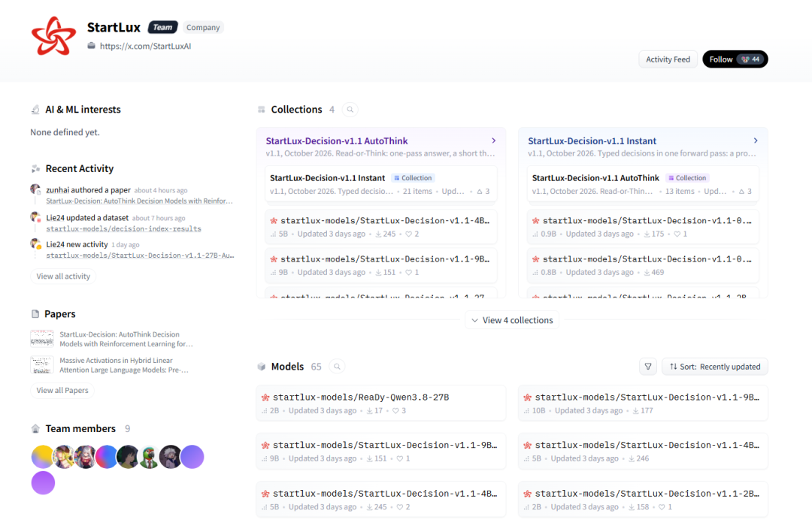Click Lie24's avatar beside 'new activity'
Image resolution: width=812 pixels, height=526 pixels.
pos(35,244)
